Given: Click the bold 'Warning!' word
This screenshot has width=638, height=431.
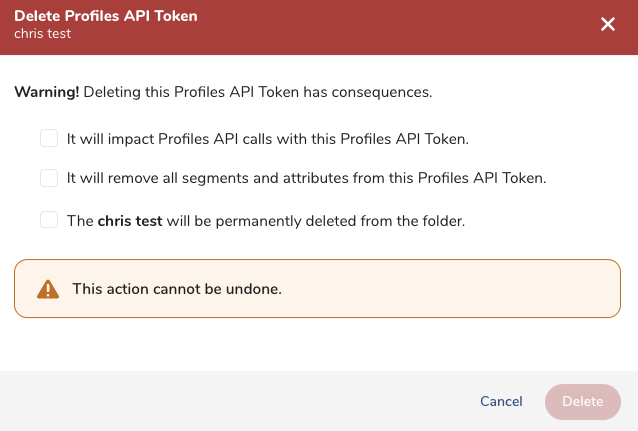Looking at the screenshot, I should pos(46,92).
